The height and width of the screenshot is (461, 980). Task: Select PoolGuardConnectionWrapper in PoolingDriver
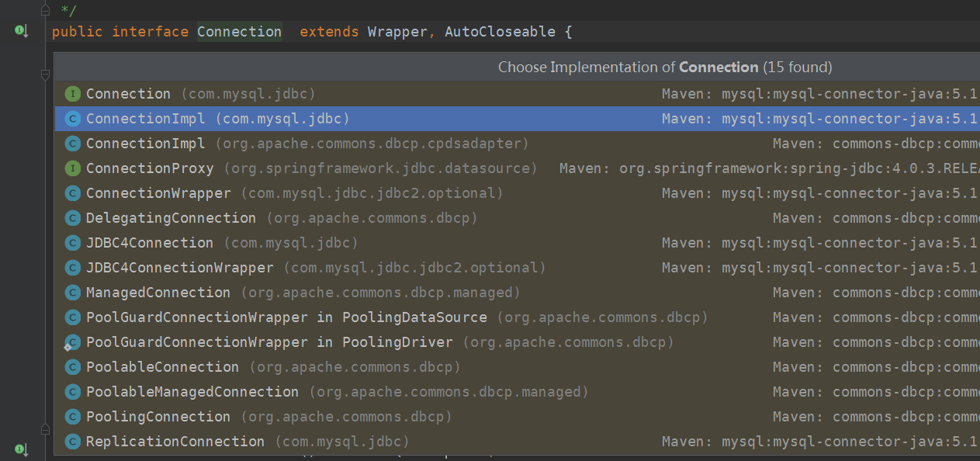click(x=517, y=342)
